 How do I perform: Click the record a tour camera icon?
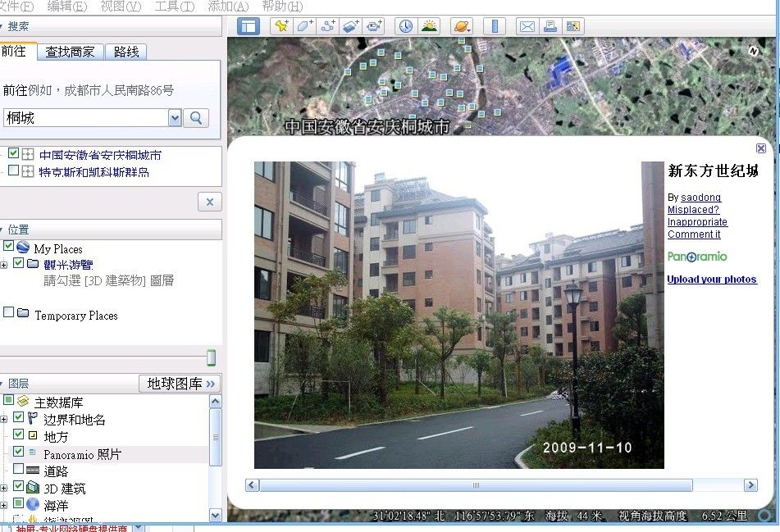[374, 26]
